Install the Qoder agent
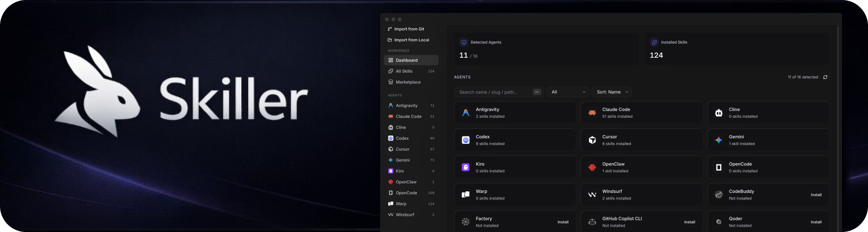 pyautogui.click(x=816, y=222)
